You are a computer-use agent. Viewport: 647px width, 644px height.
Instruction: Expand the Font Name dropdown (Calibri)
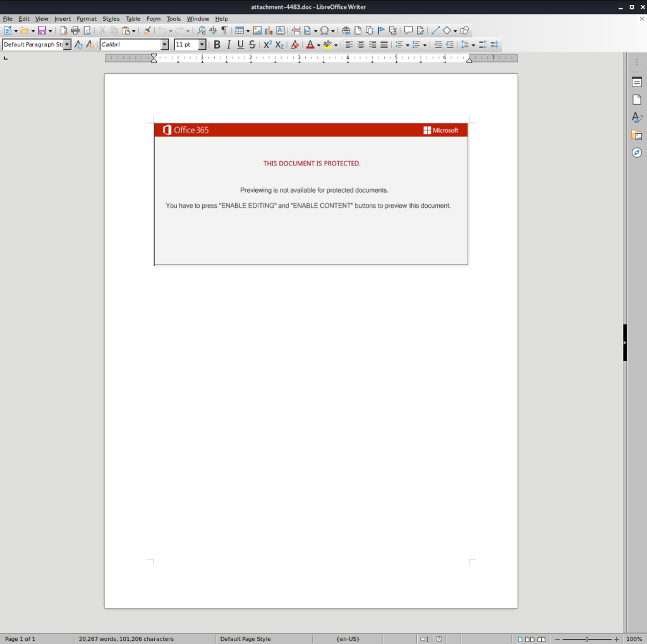[165, 45]
